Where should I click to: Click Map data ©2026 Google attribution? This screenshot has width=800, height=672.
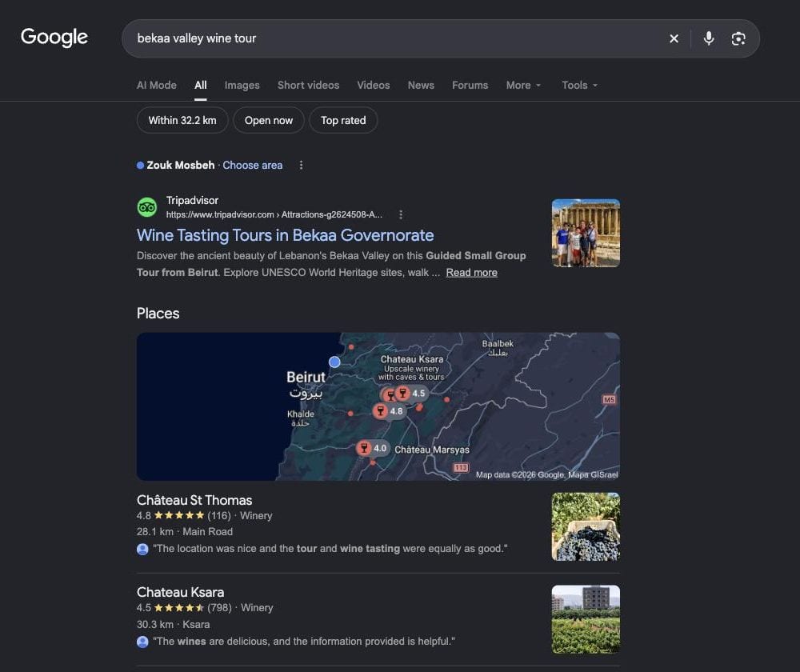tap(547, 475)
